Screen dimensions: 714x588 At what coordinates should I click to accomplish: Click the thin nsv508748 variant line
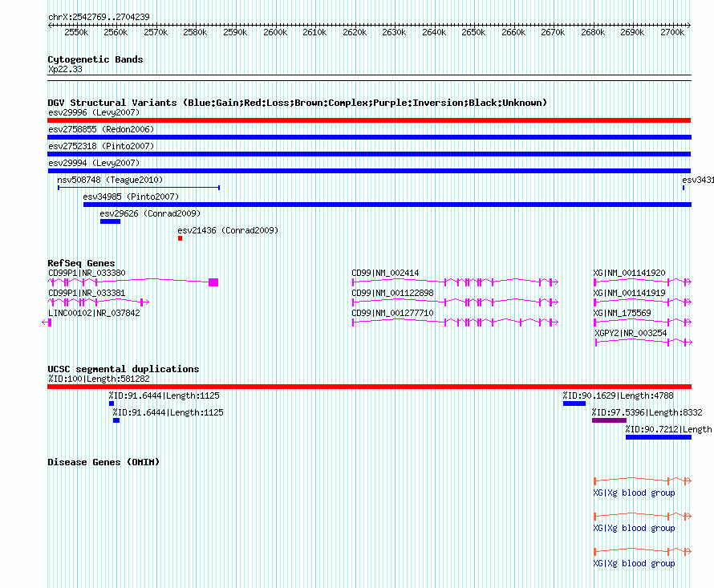coord(139,188)
